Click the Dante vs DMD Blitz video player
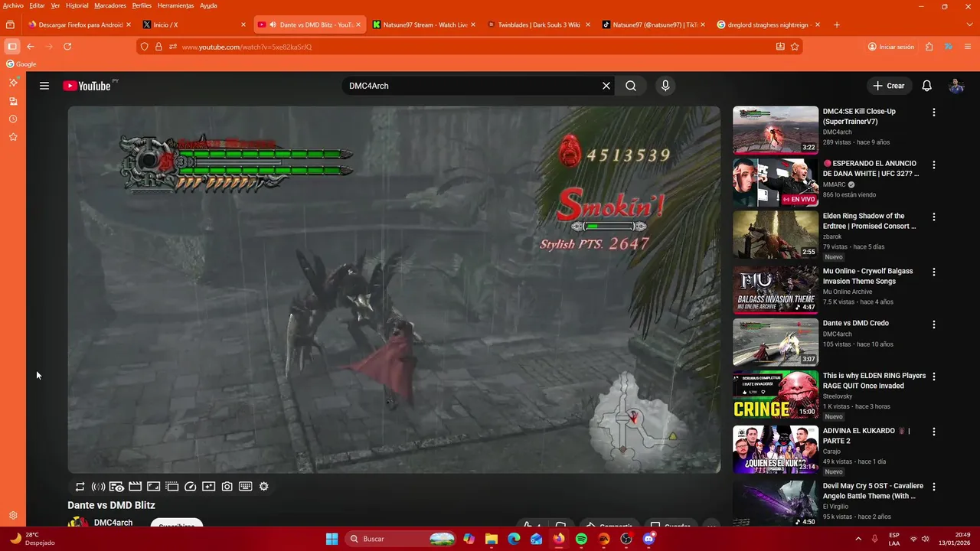980x551 pixels. coord(394,289)
